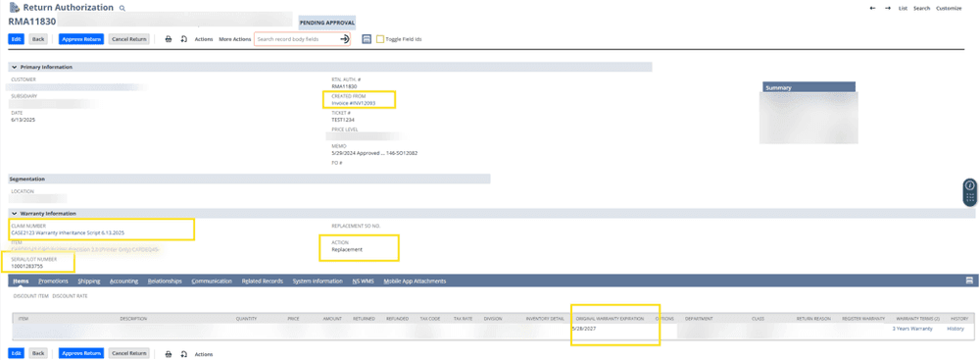Image resolution: width=980 pixels, height=360 pixels.
Task: Open the Mobile App Attachments subtab
Action: point(415,282)
